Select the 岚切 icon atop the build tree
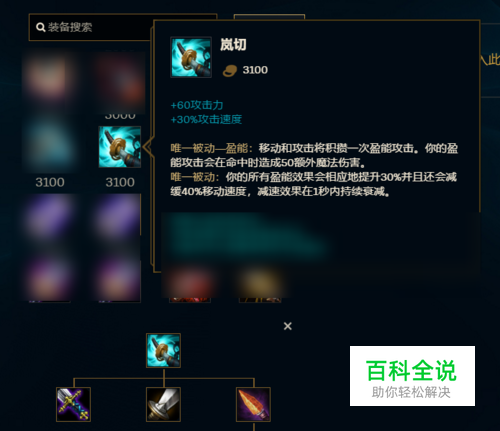Screen dimensions: 500x431 click(163, 350)
